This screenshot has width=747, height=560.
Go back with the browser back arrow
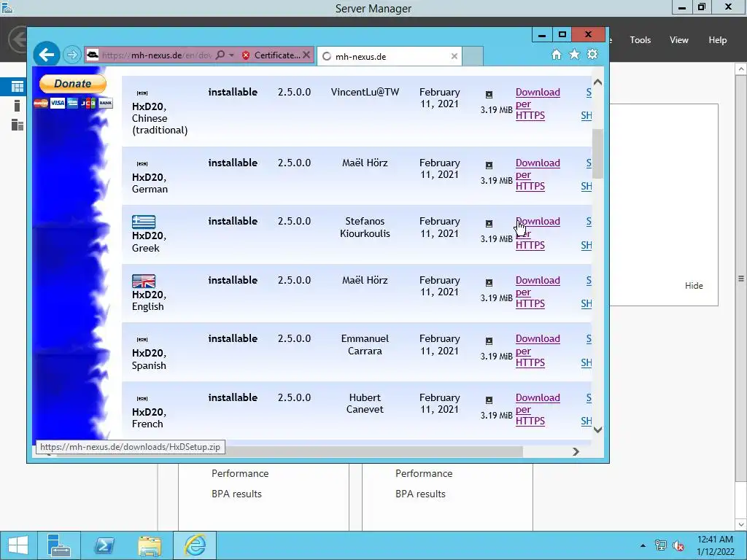(46, 55)
